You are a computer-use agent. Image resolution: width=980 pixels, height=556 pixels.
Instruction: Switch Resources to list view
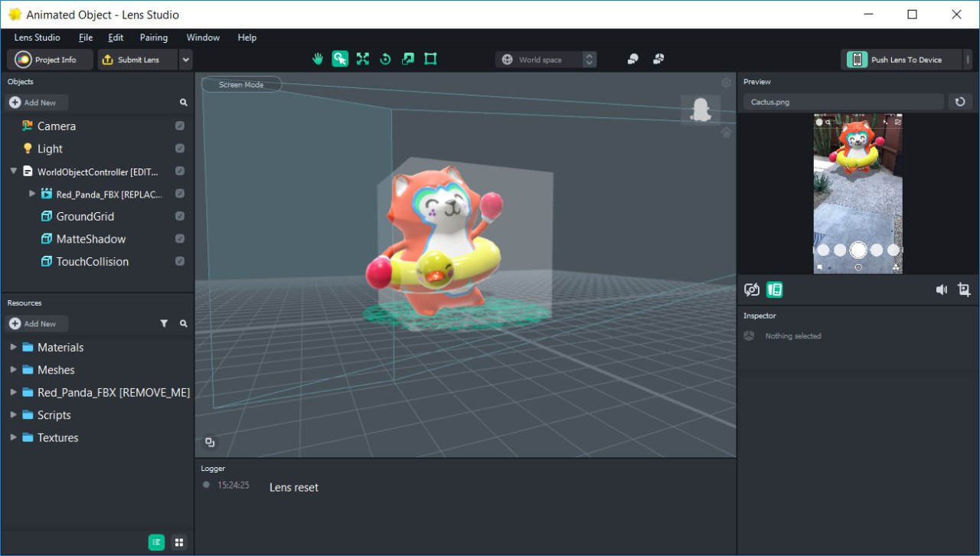156,542
